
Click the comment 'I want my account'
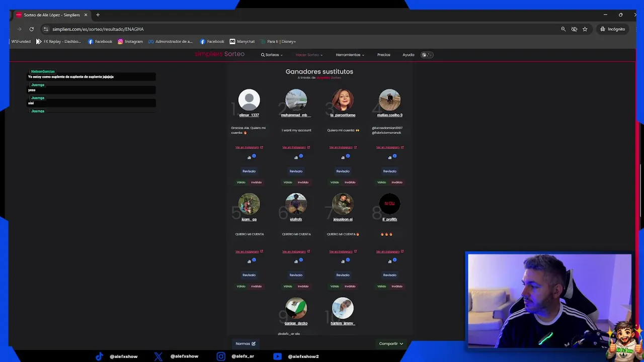coord(296,130)
